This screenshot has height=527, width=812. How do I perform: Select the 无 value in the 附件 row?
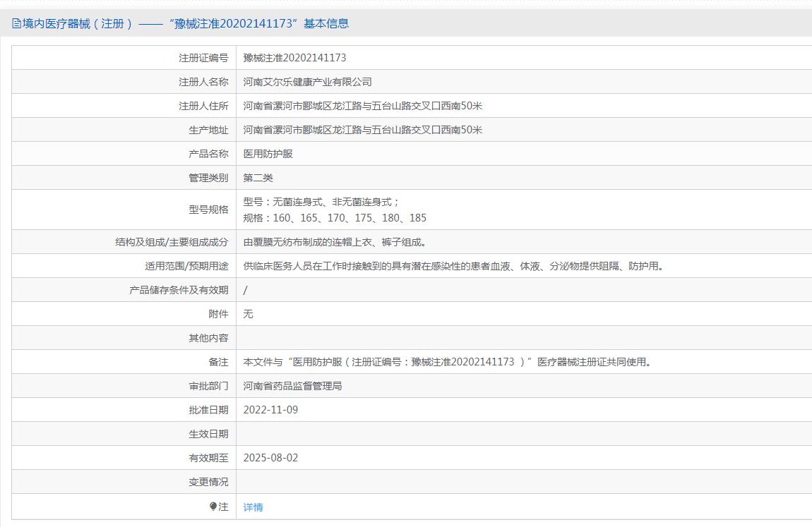click(x=248, y=314)
